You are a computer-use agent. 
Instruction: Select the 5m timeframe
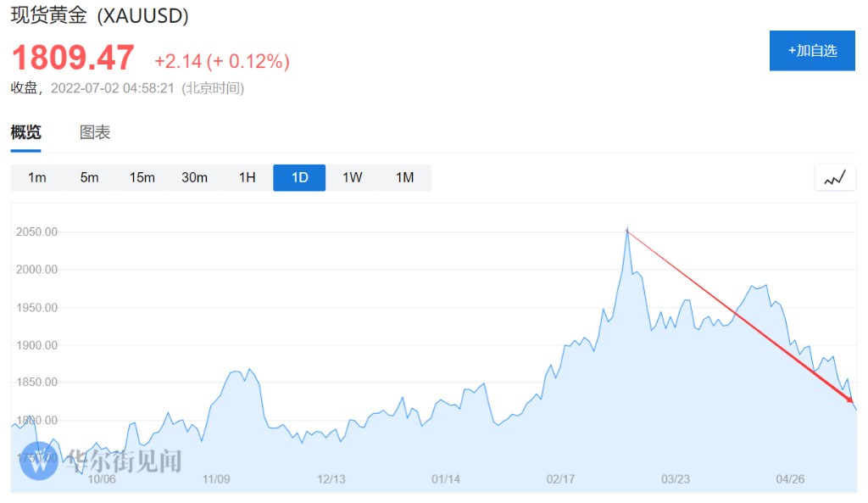89,178
